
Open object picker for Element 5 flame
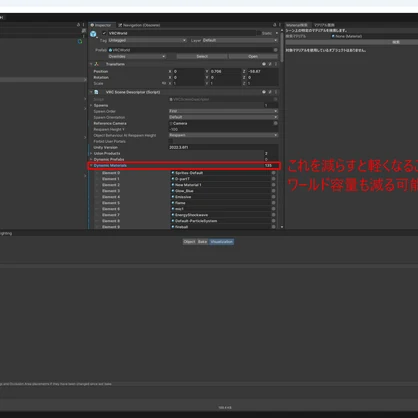274,203
